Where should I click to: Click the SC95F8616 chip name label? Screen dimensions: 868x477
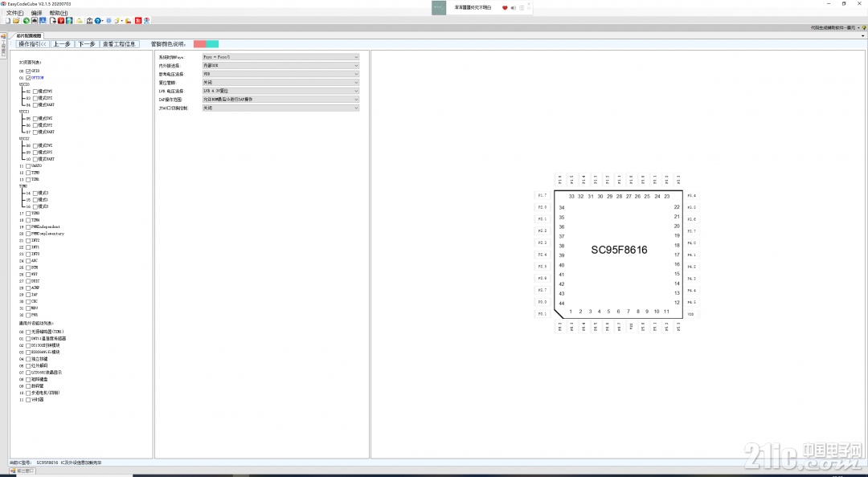[x=619, y=250]
